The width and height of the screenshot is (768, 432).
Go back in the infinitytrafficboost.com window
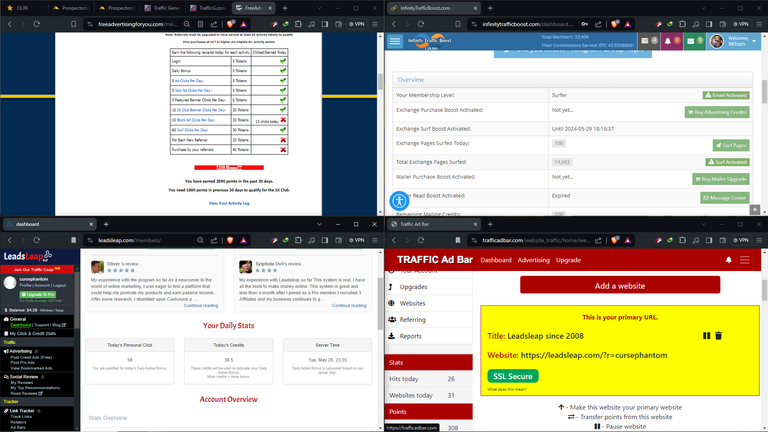(394, 24)
